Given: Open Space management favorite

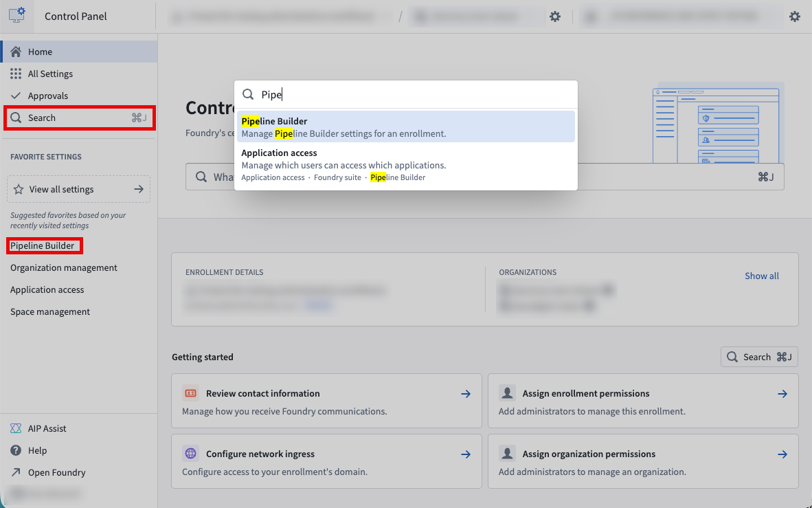Looking at the screenshot, I should point(50,311).
